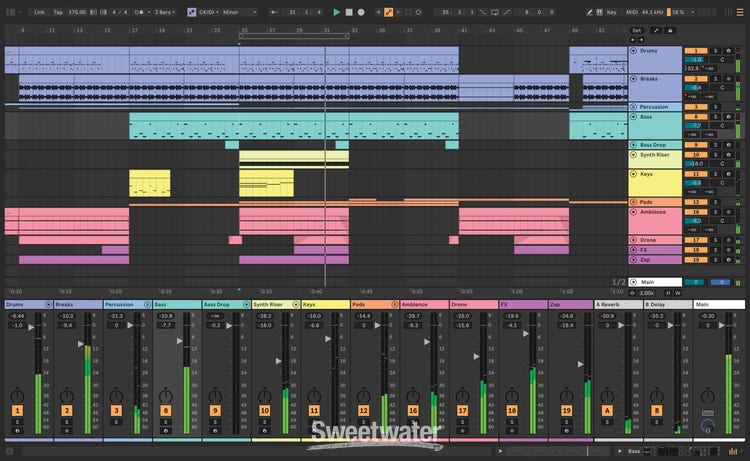Viewport: 750px width, 461px height.
Task: Open the 2 Bars quantization dropdown
Action: click(163, 12)
